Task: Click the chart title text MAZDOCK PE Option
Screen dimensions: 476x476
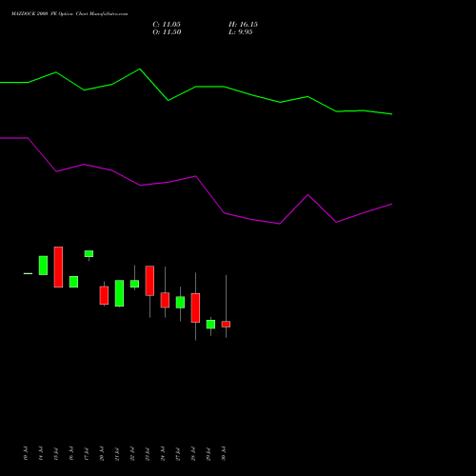Action: click(x=69, y=14)
